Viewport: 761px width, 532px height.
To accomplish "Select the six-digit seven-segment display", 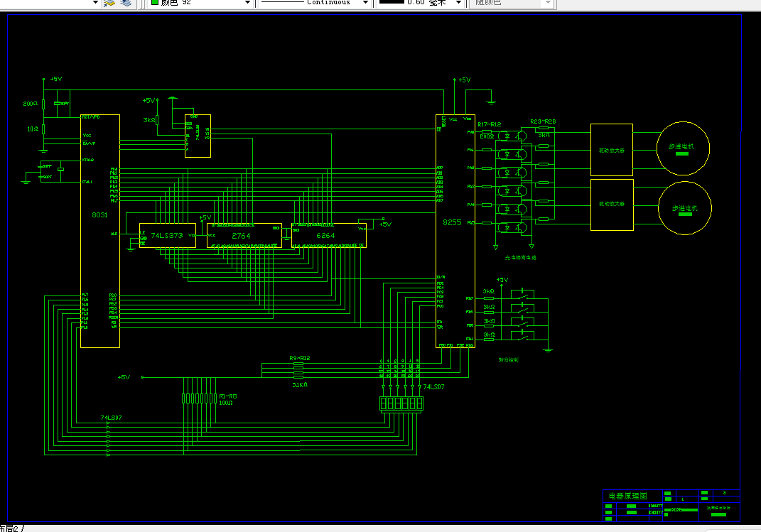I will pos(401,403).
